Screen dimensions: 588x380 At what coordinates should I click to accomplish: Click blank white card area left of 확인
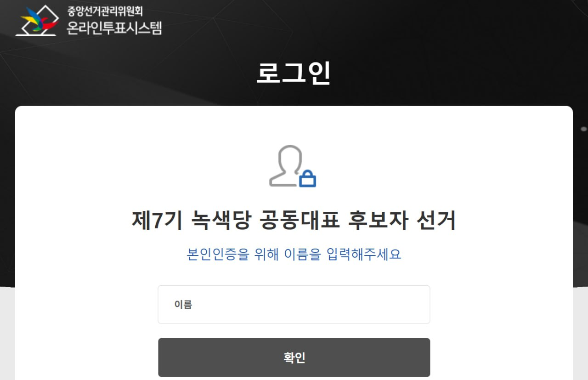point(86,357)
